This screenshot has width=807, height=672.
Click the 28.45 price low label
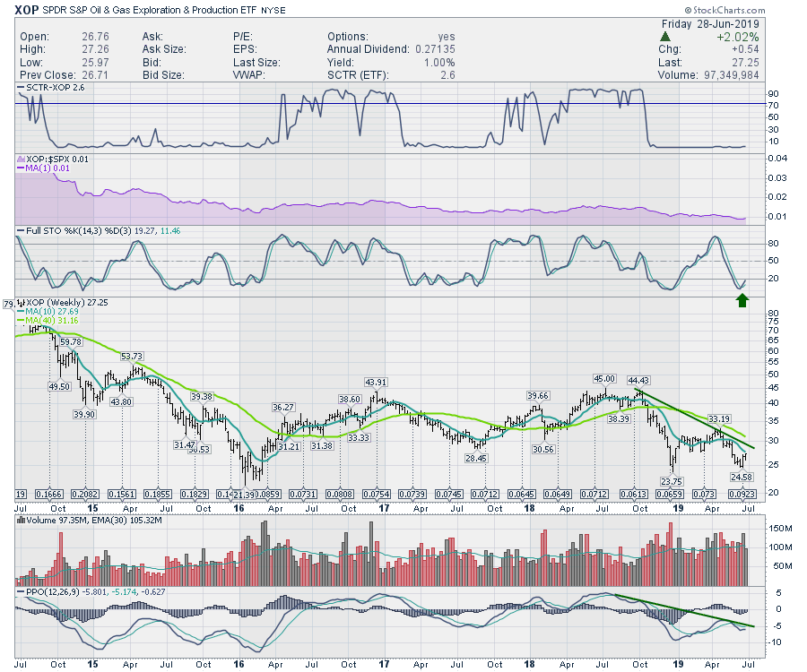(475, 458)
